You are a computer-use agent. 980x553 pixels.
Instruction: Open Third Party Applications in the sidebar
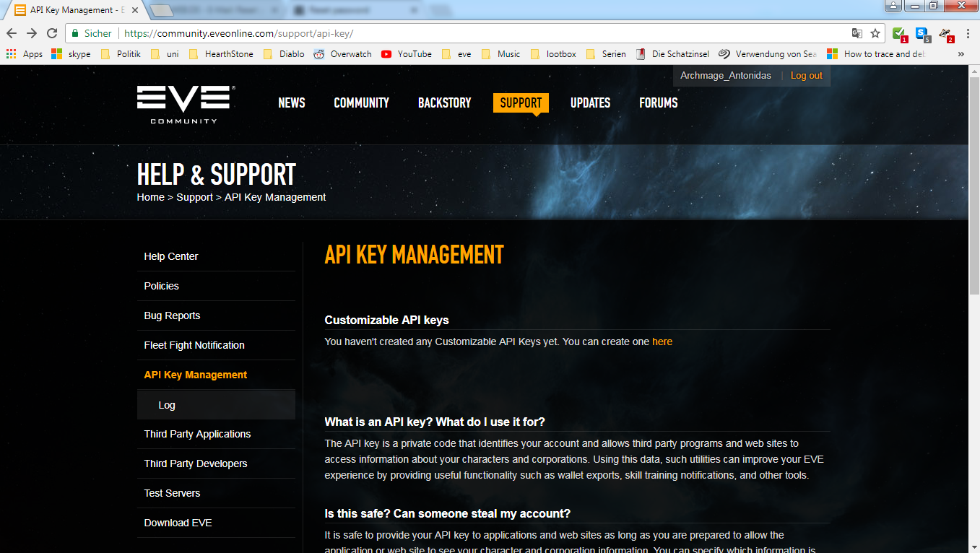point(216,434)
